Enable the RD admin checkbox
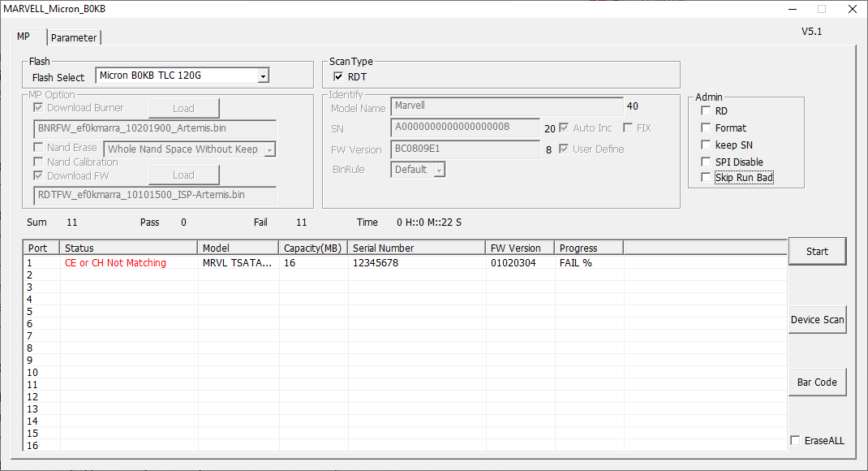The image size is (868, 471). [x=706, y=110]
